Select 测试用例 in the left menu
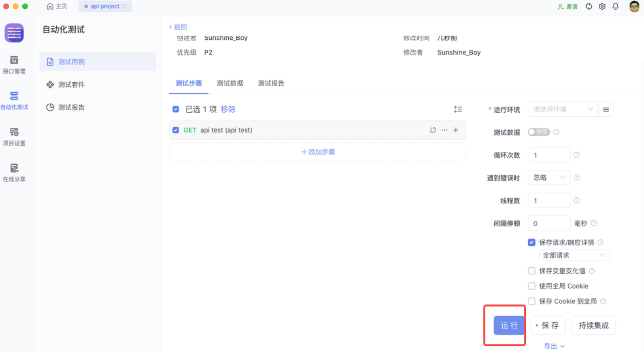 tap(98, 62)
